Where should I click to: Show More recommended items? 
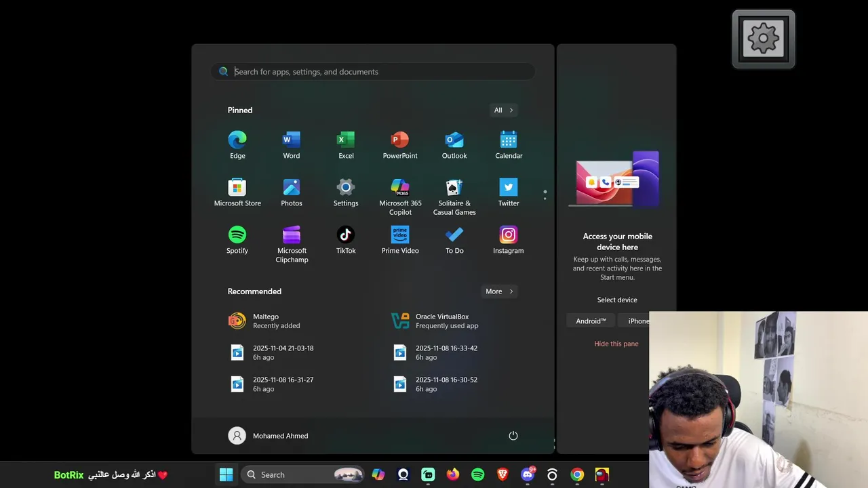tap(500, 291)
